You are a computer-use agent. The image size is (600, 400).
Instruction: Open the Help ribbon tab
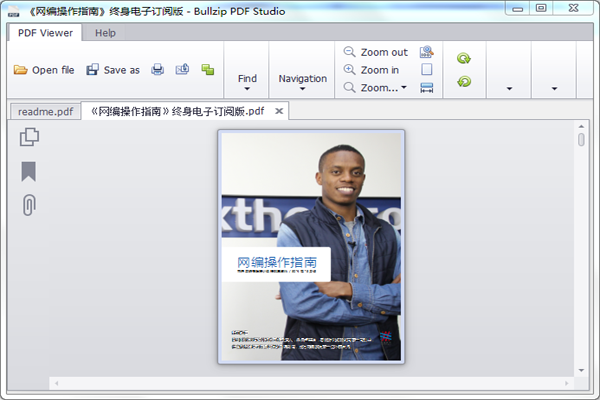[105, 33]
